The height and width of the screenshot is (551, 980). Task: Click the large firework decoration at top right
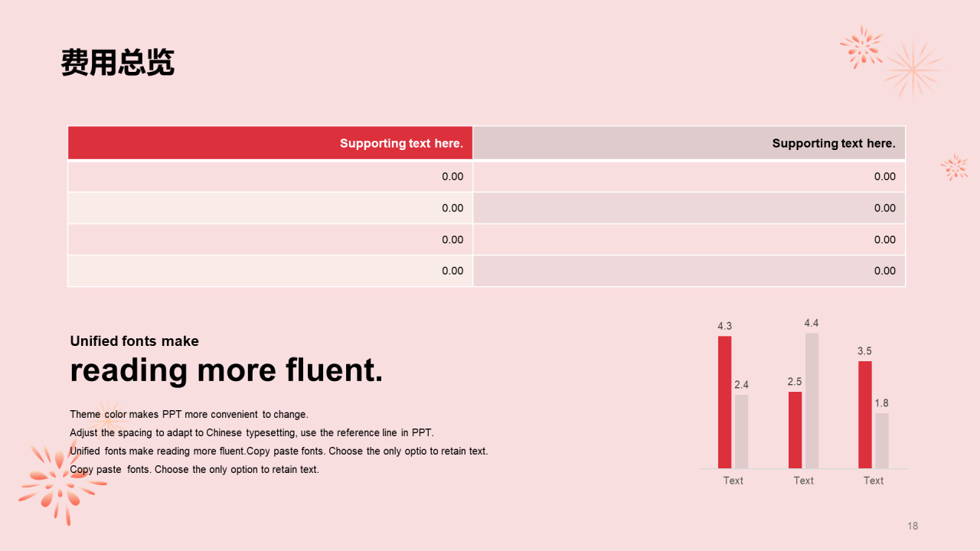click(x=913, y=69)
